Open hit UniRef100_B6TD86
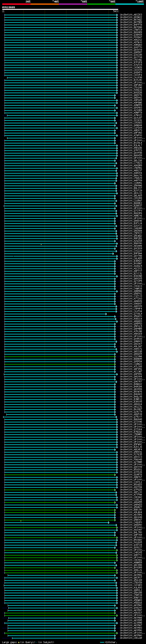Screen dimensions: 146x644 pyautogui.click(x=131, y=27)
